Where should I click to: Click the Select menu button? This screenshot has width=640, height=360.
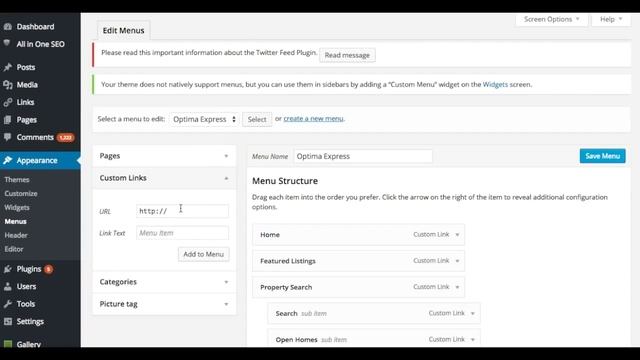[257, 119]
